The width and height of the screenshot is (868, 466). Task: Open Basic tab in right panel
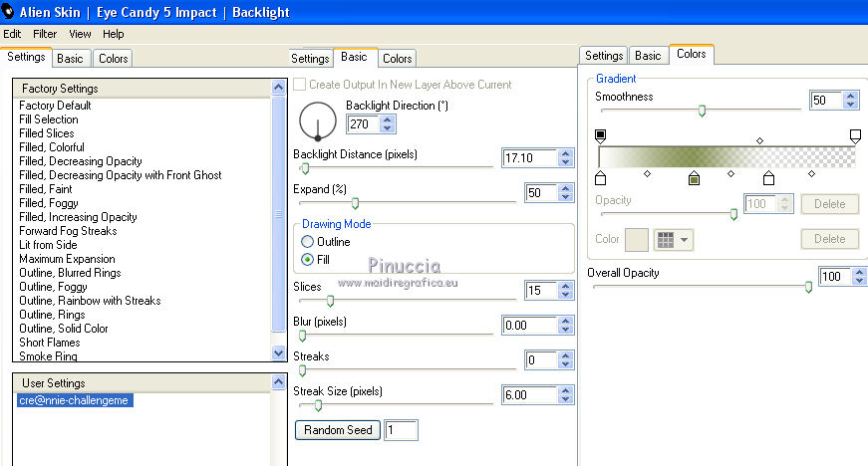click(x=648, y=56)
